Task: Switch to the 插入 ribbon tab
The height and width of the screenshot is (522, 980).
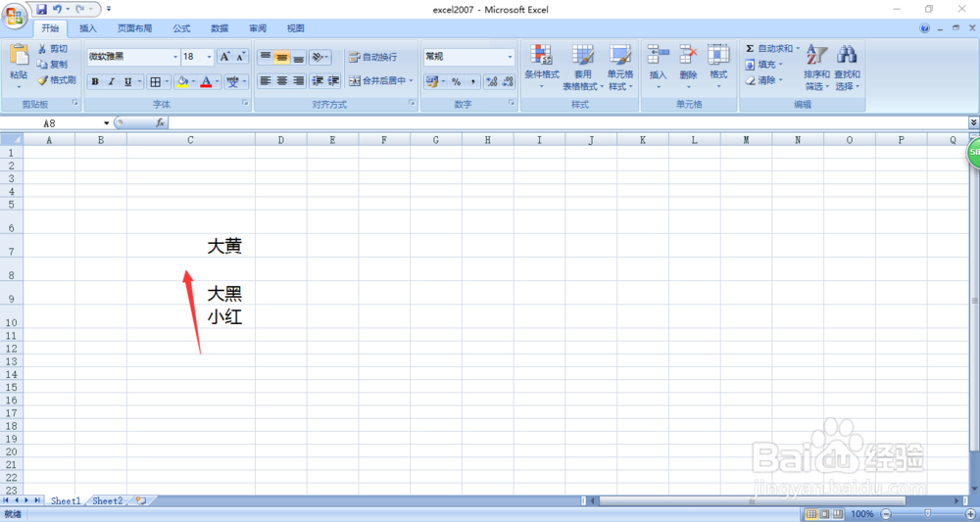Action: tap(88, 28)
